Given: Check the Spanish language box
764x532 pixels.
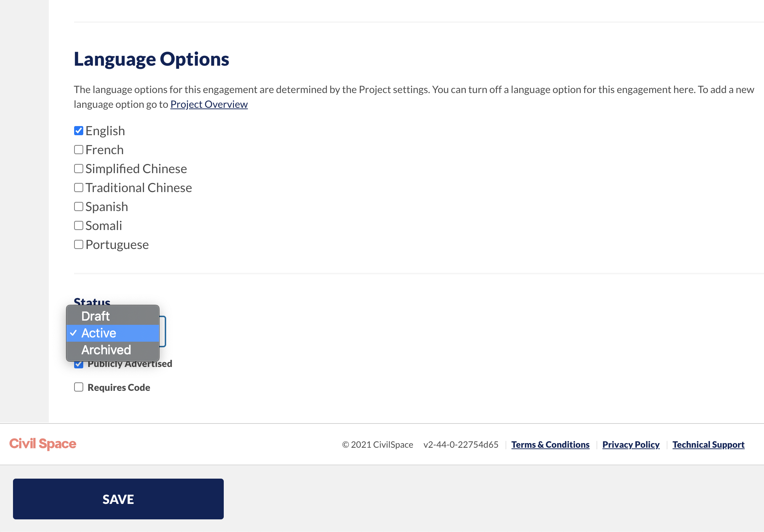Looking at the screenshot, I should 79,206.
